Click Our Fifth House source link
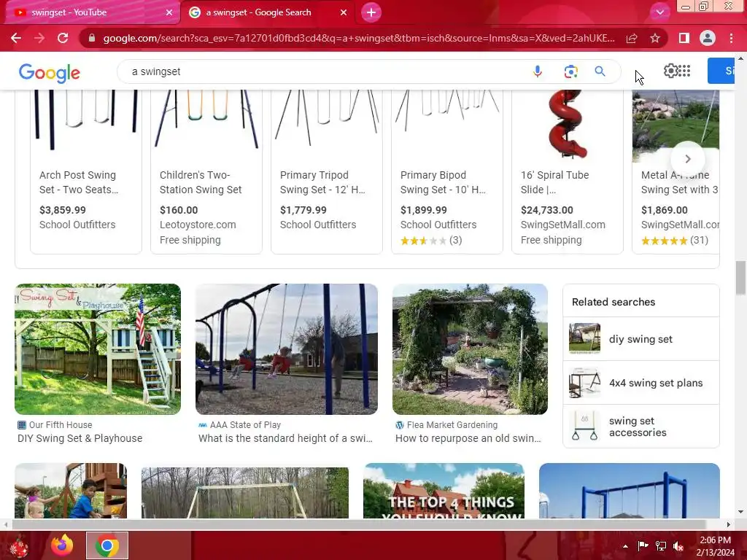 (61, 425)
